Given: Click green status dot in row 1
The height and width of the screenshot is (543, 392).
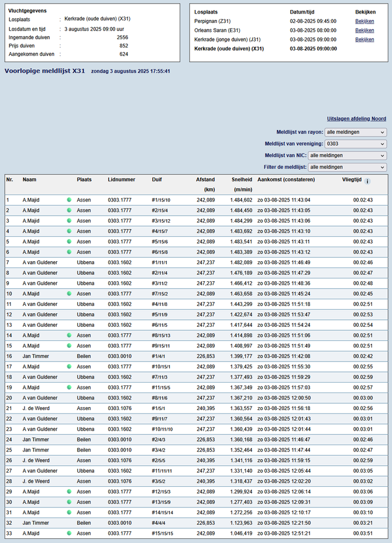Looking at the screenshot, I should pos(69,200).
